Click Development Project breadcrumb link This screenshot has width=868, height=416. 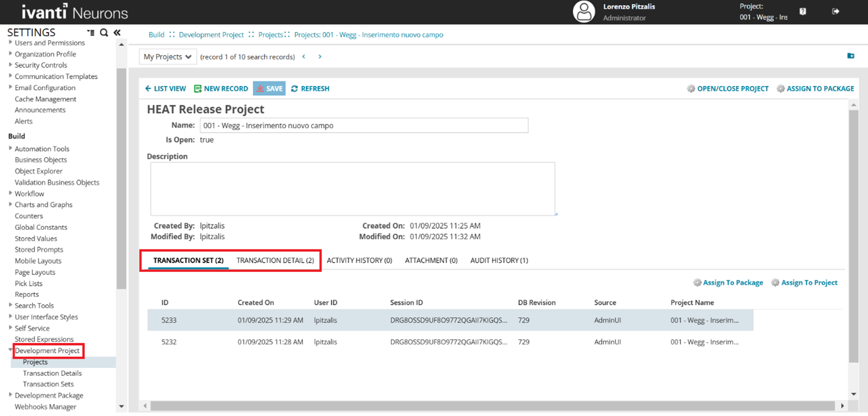pos(211,35)
